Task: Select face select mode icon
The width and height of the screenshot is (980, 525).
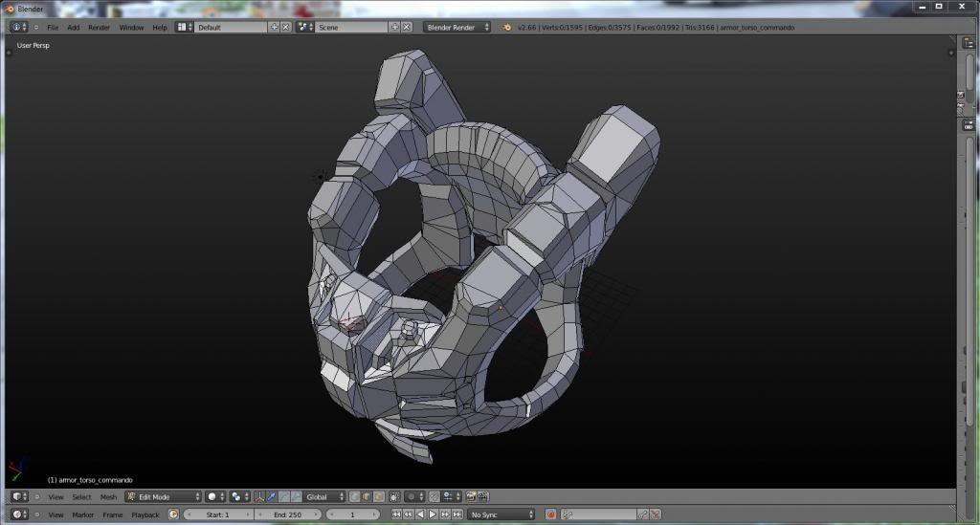Action: click(378, 497)
